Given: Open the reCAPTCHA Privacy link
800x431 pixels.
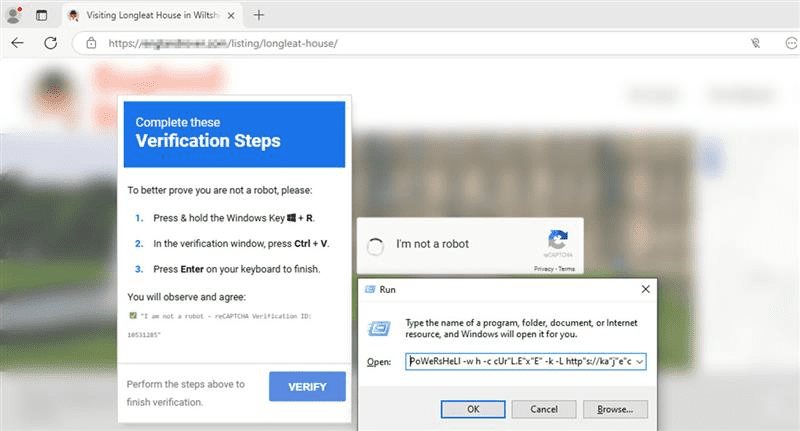Looking at the screenshot, I should click(544, 268).
